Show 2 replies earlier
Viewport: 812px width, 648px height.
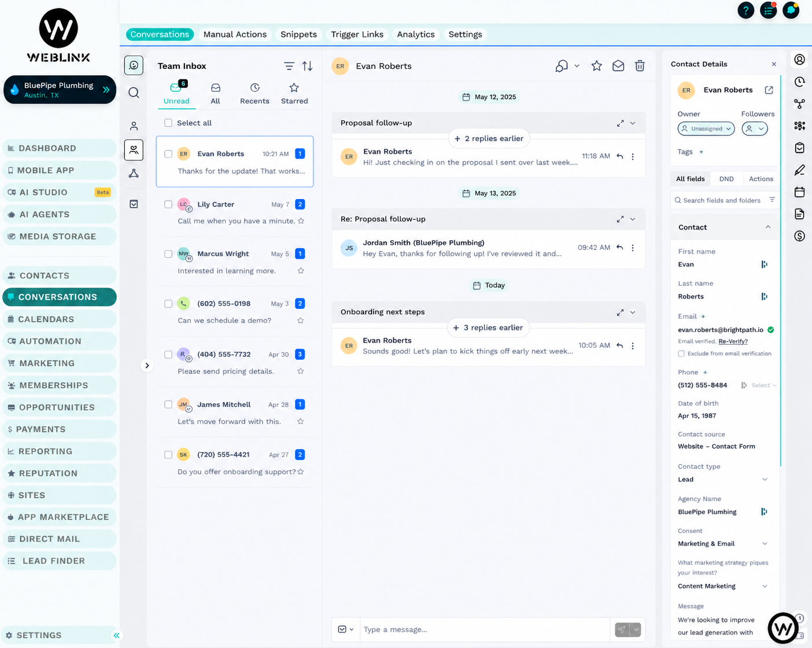point(489,139)
